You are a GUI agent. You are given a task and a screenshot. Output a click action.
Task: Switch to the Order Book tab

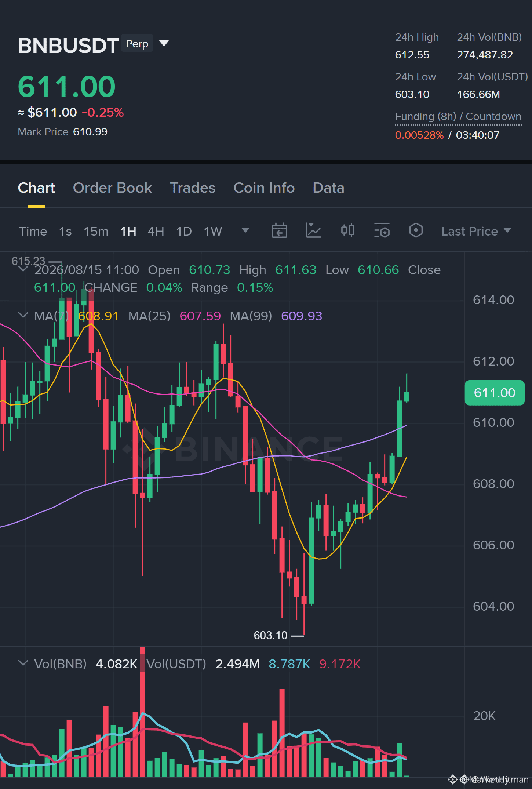point(112,188)
